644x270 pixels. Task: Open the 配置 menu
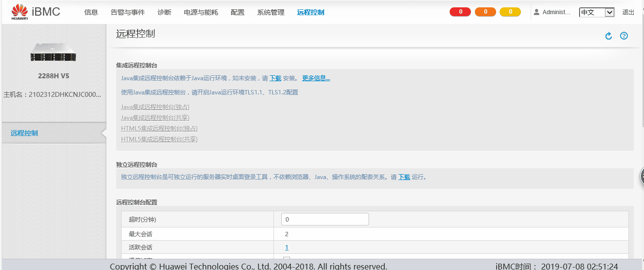pyautogui.click(x=238, y=12)
